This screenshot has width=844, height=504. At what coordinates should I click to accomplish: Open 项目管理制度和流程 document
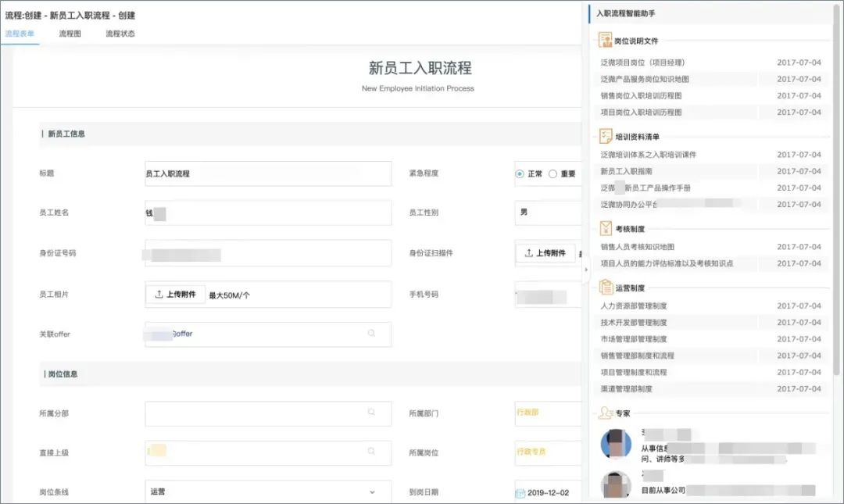634,373
